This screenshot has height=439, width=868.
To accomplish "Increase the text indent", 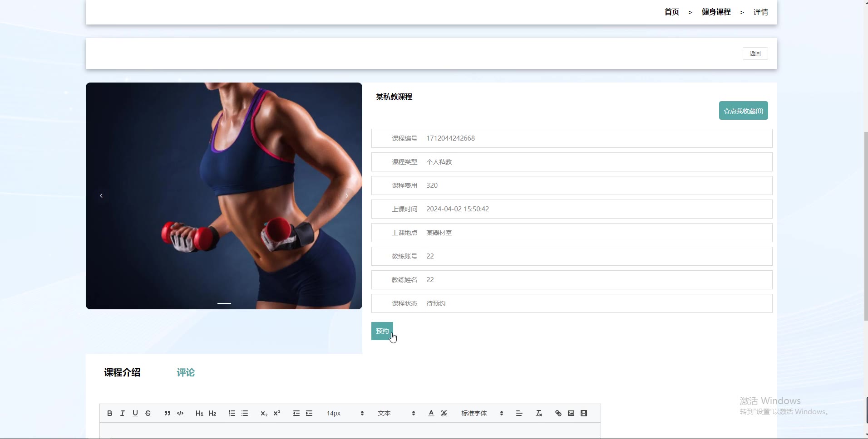I will 309,413.
